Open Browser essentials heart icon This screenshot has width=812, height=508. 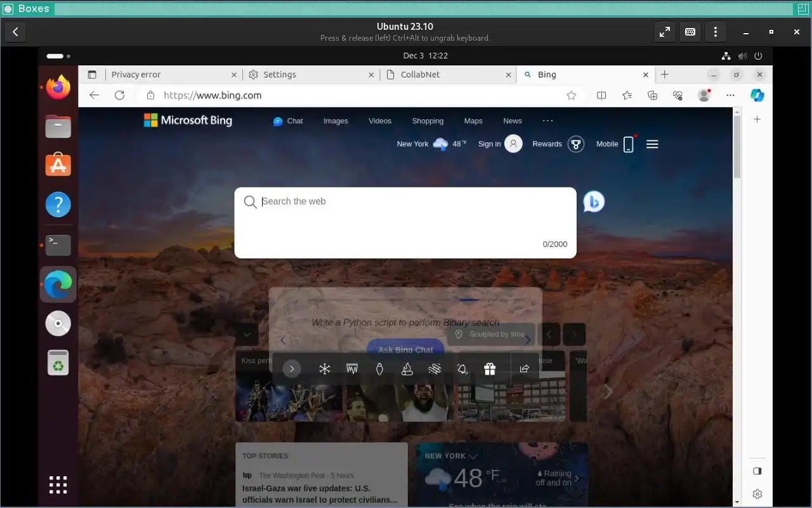678,95
